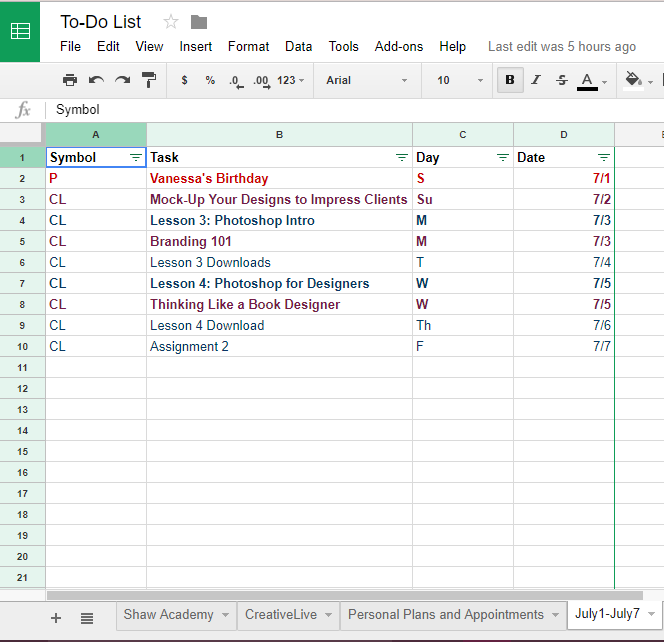664x642 pixels.
Task: Select column C header
Action: [x=463, y=135]
